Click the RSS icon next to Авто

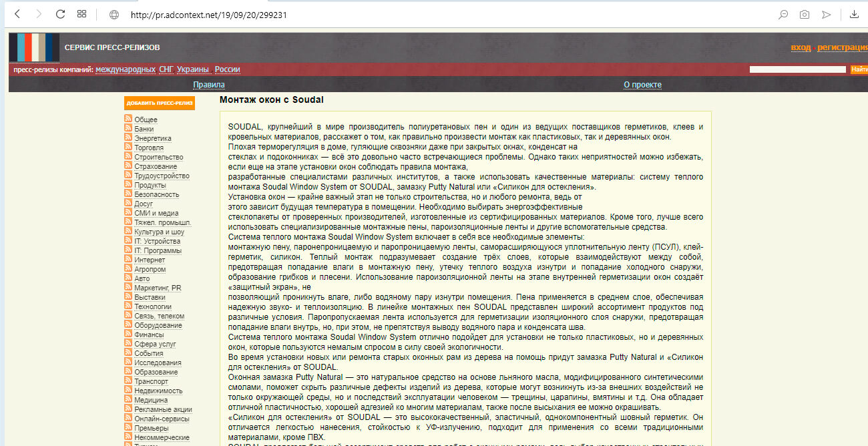pyautogui.click(x=128, y=278)
